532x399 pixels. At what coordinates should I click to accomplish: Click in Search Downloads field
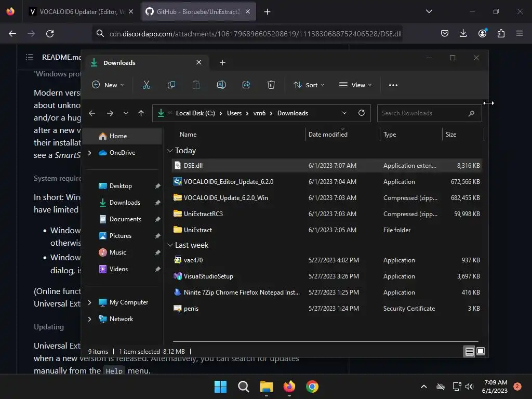[x=429, y=113]
